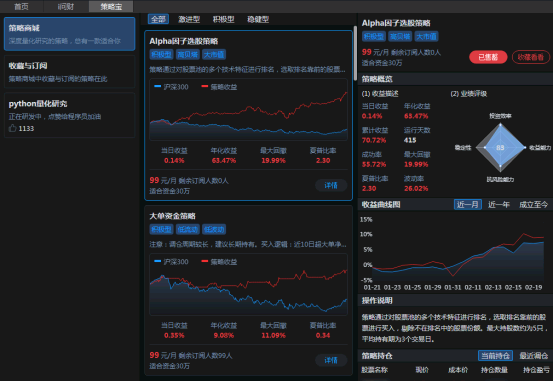Screen dimensions: 554x381
Task: Open 详情 for Alpha因子选股策略
Action: coord(331,185)
